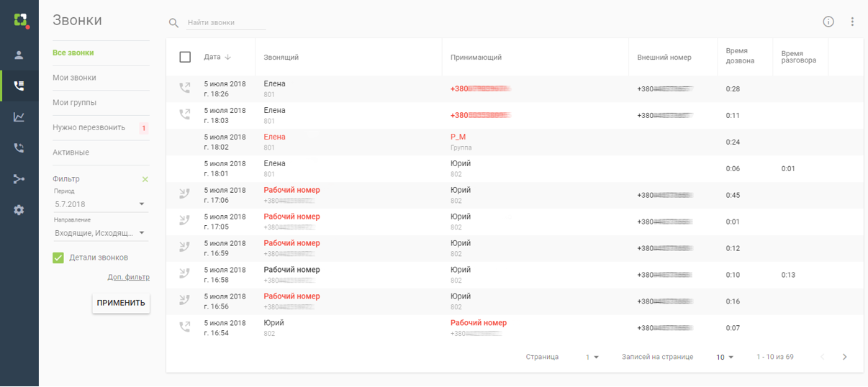Open the user profile sidebar icon

click(x=19, y=55)
